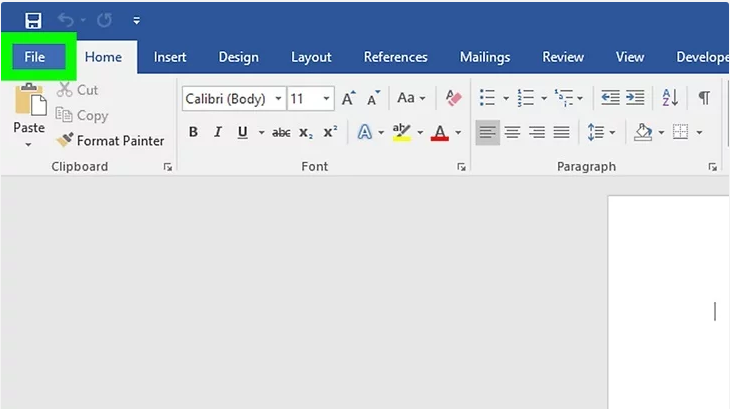Open font color dropdown arrow
This screenshot has height=409, width=730.
coord(458,133)
